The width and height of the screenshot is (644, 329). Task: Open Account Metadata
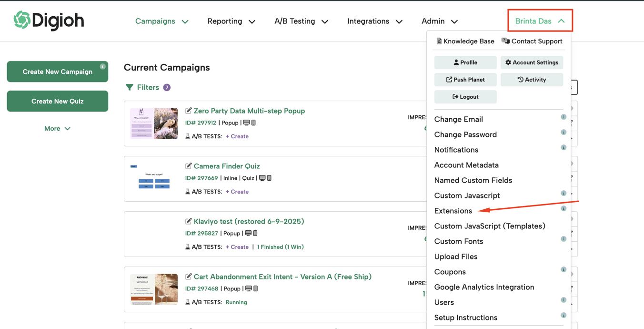click(x=466, y=165)
